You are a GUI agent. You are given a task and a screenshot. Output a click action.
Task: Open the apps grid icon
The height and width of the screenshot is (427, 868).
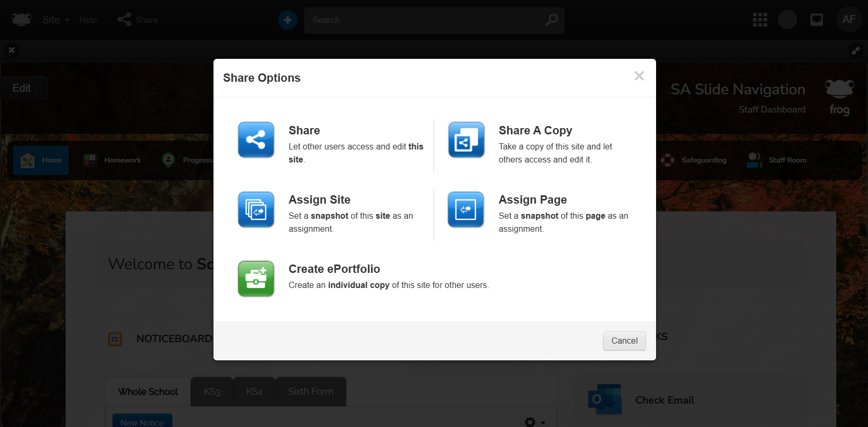(760, 20)
